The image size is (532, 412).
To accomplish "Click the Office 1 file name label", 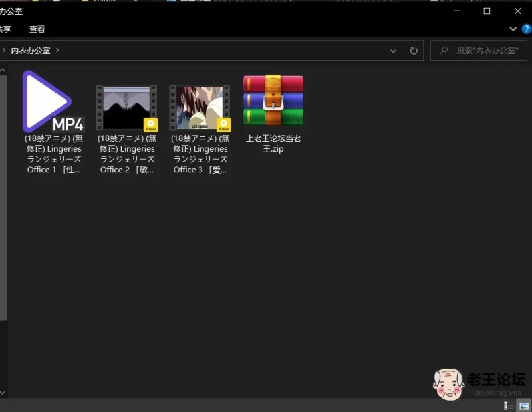I will [54, 154].
